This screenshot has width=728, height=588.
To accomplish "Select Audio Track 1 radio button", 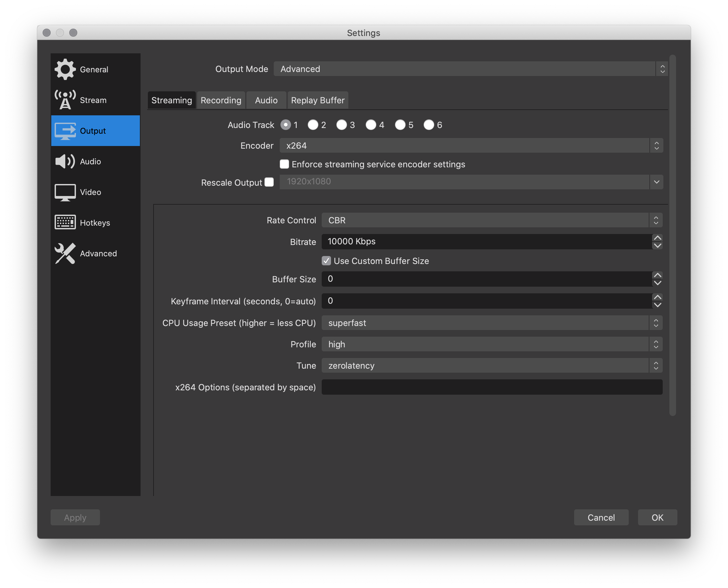I will tap(286, 125).
